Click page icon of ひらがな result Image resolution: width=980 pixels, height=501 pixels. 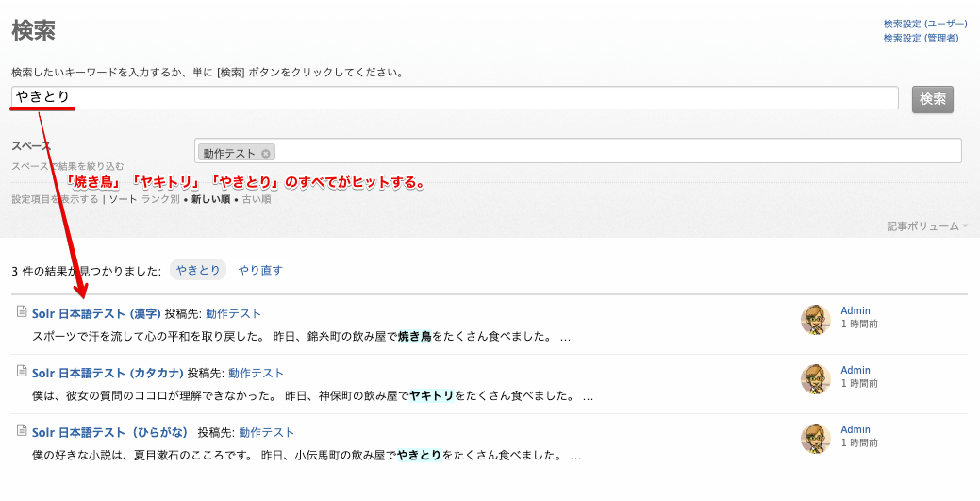[x=22, y=430]
